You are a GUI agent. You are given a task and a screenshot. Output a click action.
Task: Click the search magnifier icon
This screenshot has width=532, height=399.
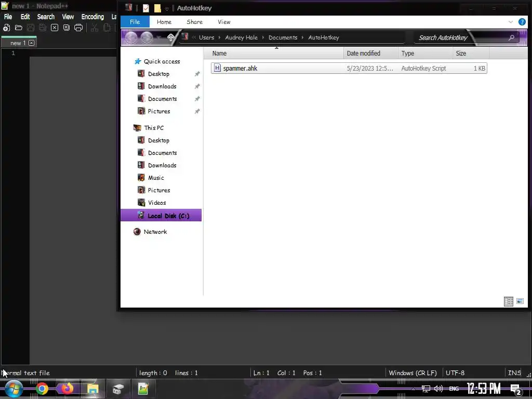(x=511, y=37)
